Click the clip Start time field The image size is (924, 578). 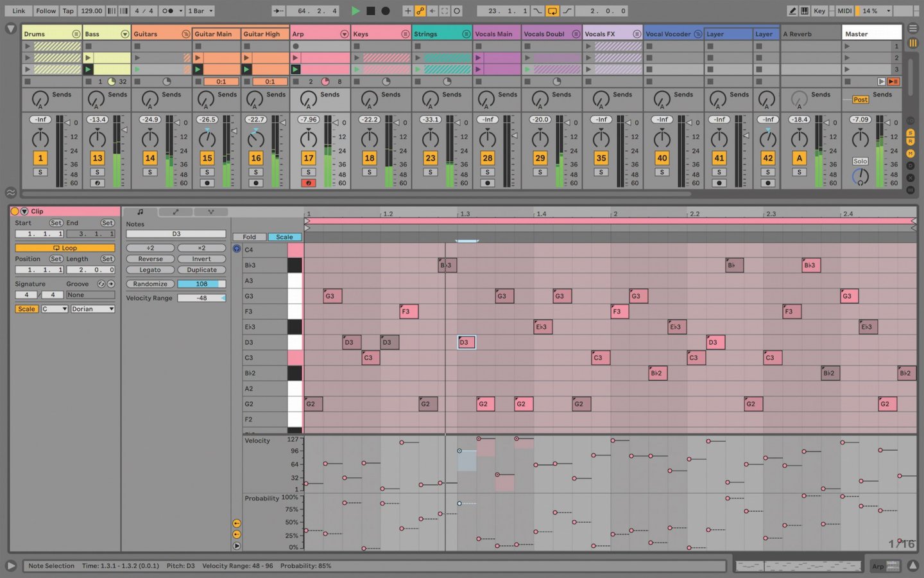coord(40,234)
